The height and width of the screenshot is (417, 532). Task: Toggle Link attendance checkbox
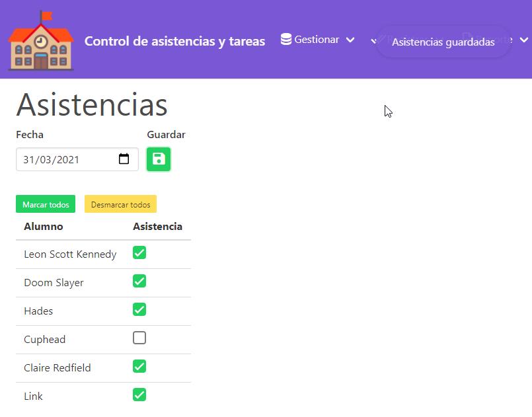coord(139,395)
